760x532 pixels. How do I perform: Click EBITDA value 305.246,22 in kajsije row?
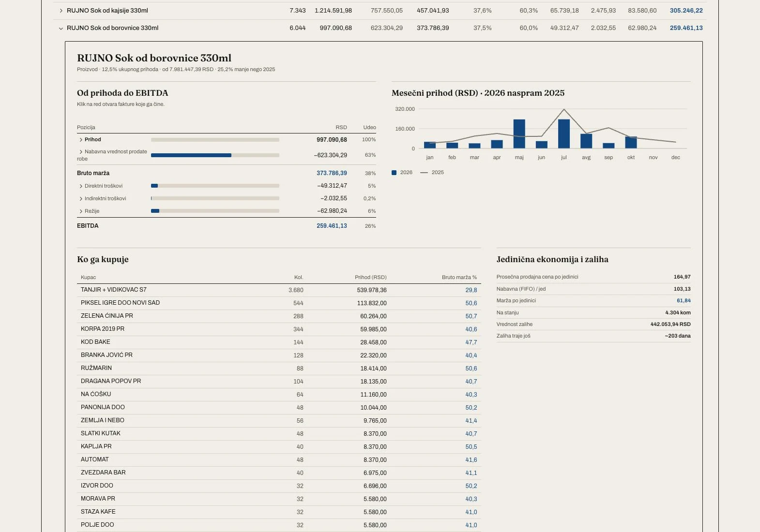coord(686,11)
